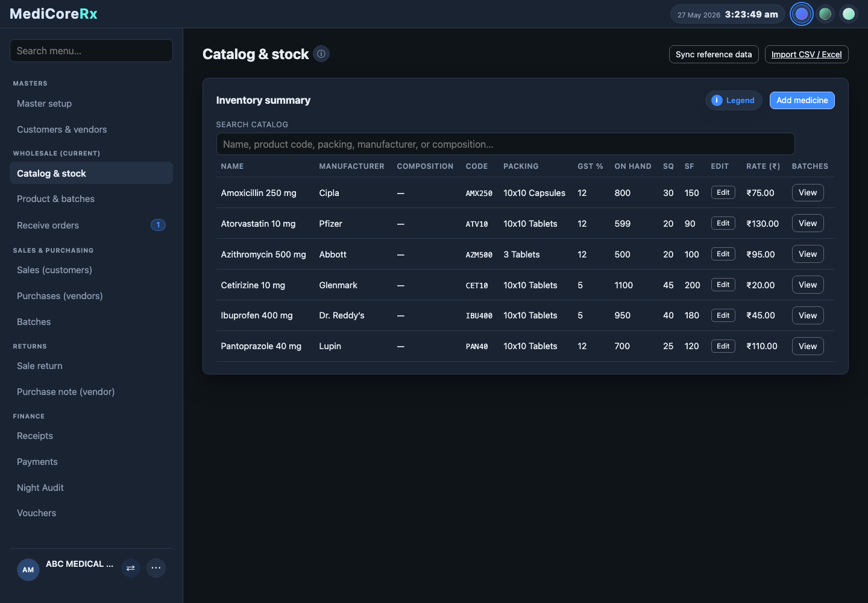View batches for Ibuprofen 400 mg
The height and width of the screenshot is (603, 868).
tap(808, 315)
